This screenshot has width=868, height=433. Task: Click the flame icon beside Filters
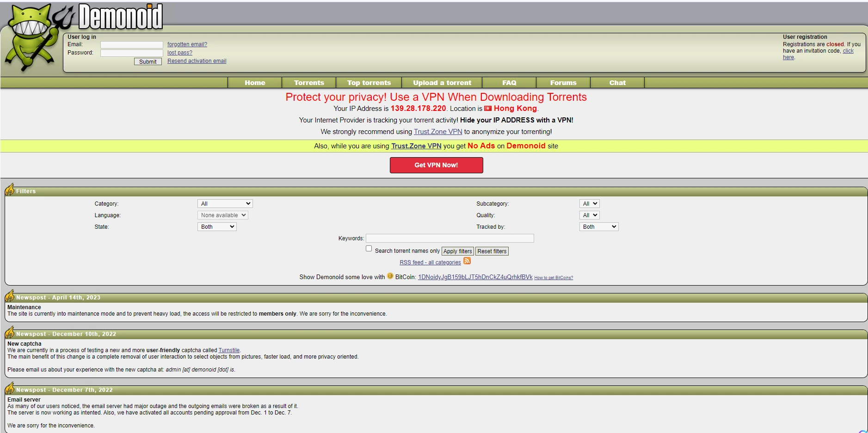10,189
